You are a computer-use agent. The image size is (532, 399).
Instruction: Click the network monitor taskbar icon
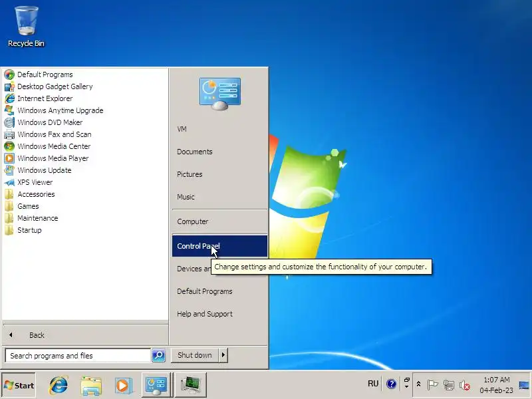[x=190, y=385]
